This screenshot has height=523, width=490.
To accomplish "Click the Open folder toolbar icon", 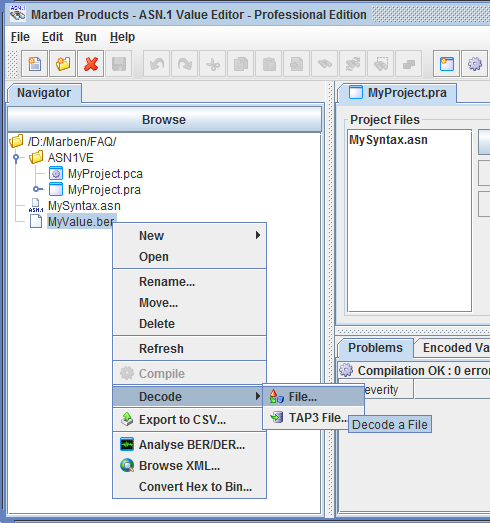I will (x=63, y=64).
